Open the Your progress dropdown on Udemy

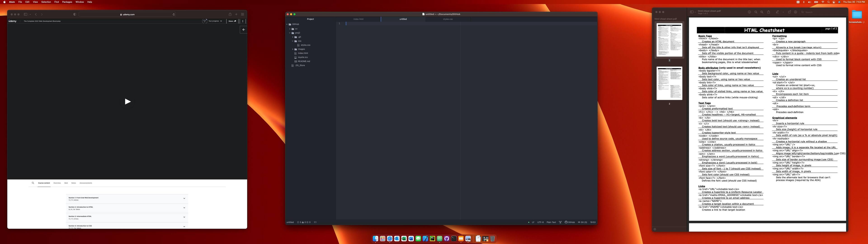coord(215,21)
